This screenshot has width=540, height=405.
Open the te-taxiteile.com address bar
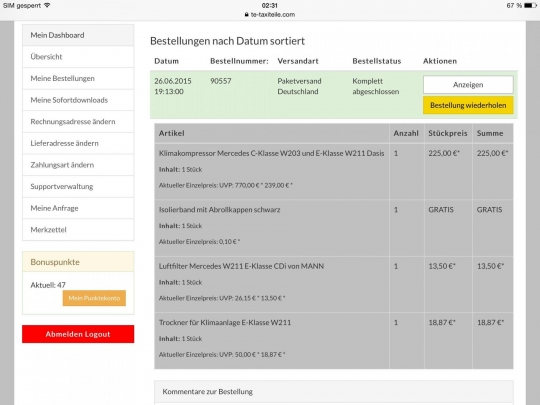(270, 14)
